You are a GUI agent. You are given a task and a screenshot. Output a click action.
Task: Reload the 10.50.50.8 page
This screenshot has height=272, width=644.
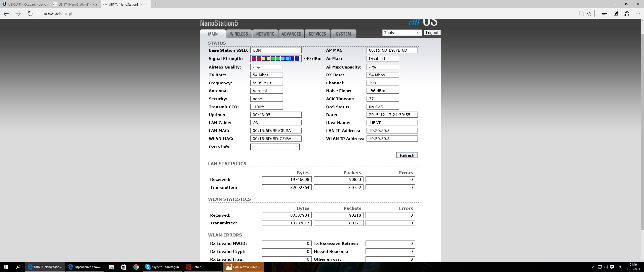30,14
